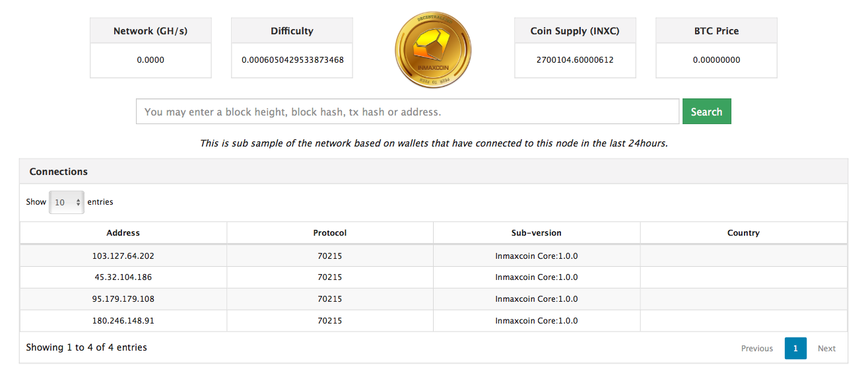
Task: Click the green Search button
Action: click(x=706, y=112)
